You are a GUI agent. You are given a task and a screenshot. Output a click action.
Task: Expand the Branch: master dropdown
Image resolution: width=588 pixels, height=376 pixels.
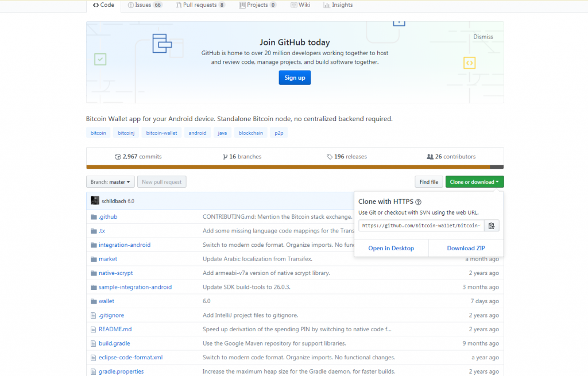pyautogui.click(x=110, y=182)
